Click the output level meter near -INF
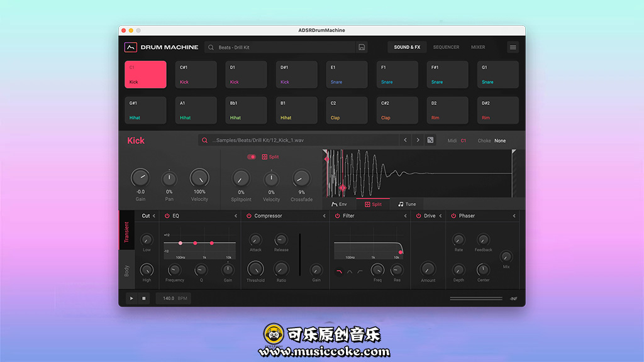The image size is (644, 362). (476, 299)
